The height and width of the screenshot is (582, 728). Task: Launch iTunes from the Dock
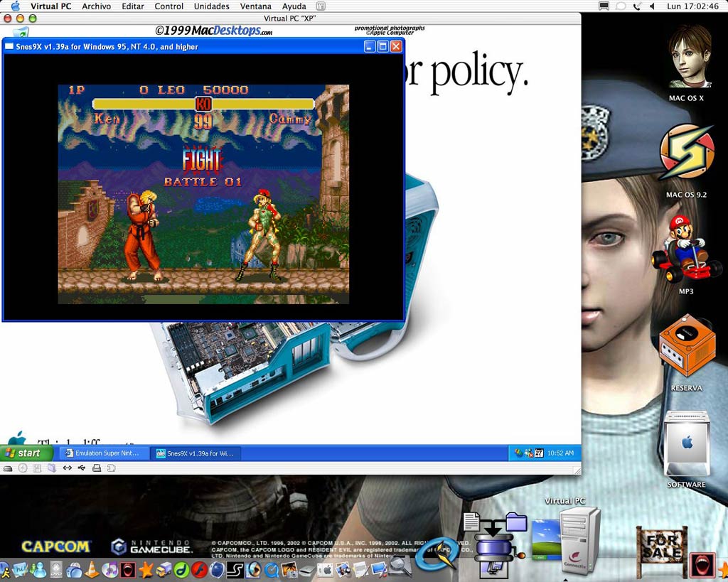tap(109, 569)
